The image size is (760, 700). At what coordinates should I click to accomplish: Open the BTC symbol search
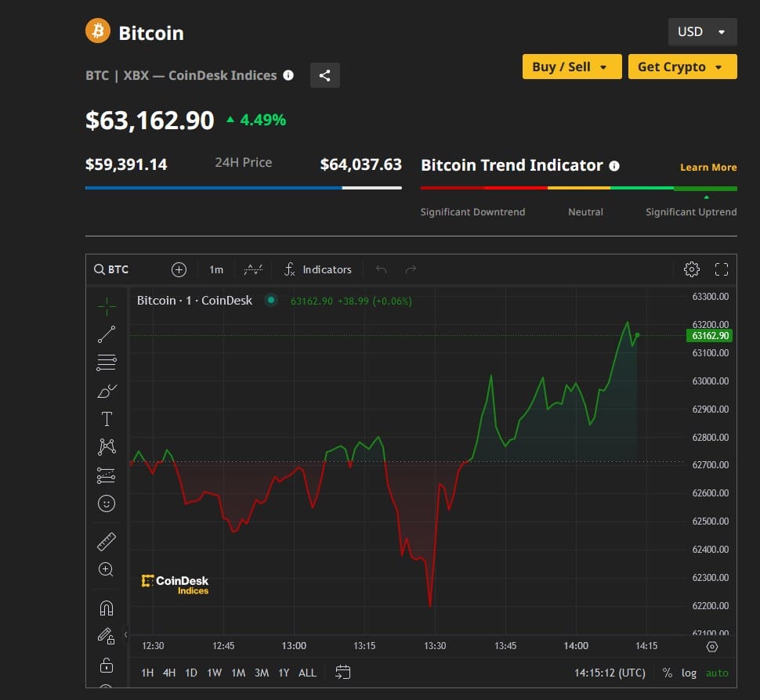[111, 269]
